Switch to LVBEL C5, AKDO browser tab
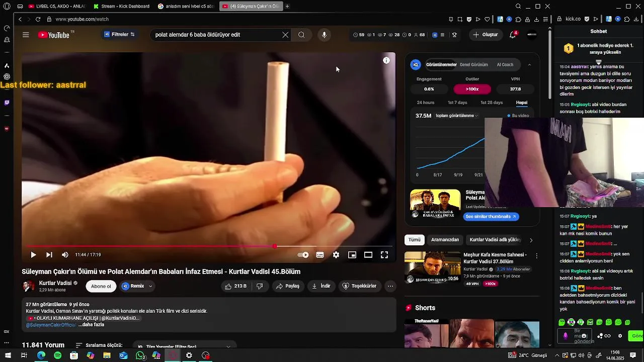The image size is (644, 362). tap(57, 6)
